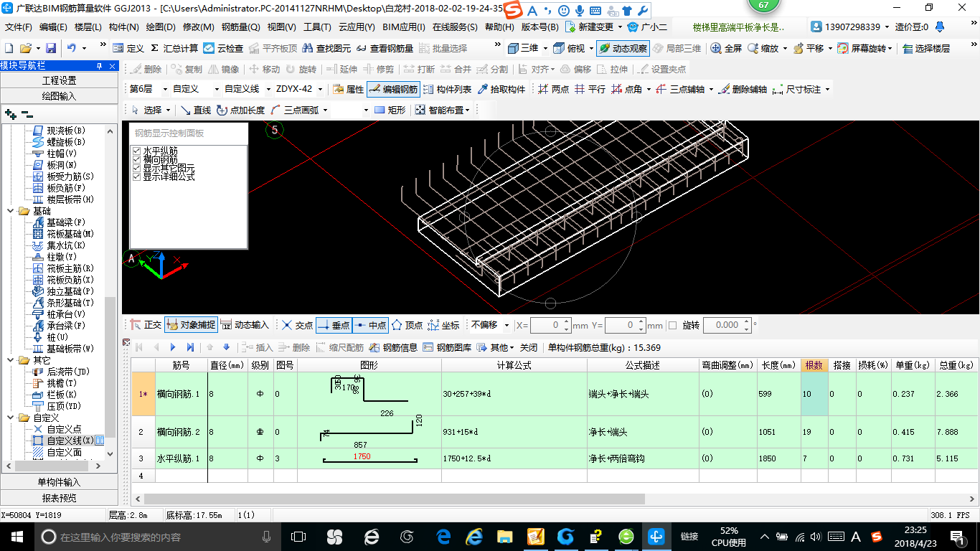Collapse the 其它 tree folder
Screen dimensions: 980x551
pyautogui.click(x=11, y=360)
